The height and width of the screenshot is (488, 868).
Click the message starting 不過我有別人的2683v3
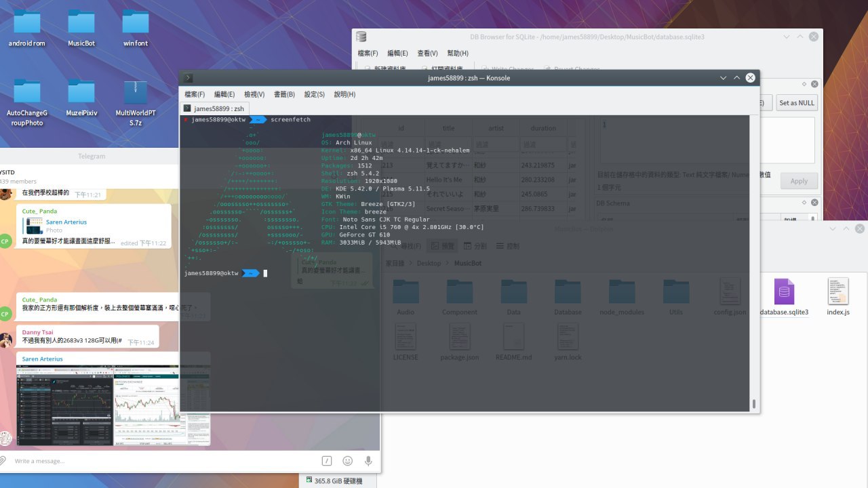[72, 341]
